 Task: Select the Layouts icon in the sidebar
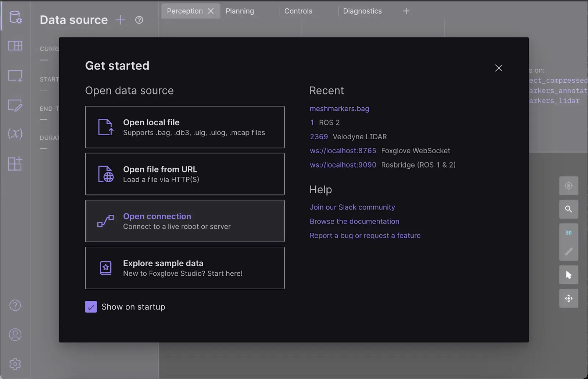(15, 46)
